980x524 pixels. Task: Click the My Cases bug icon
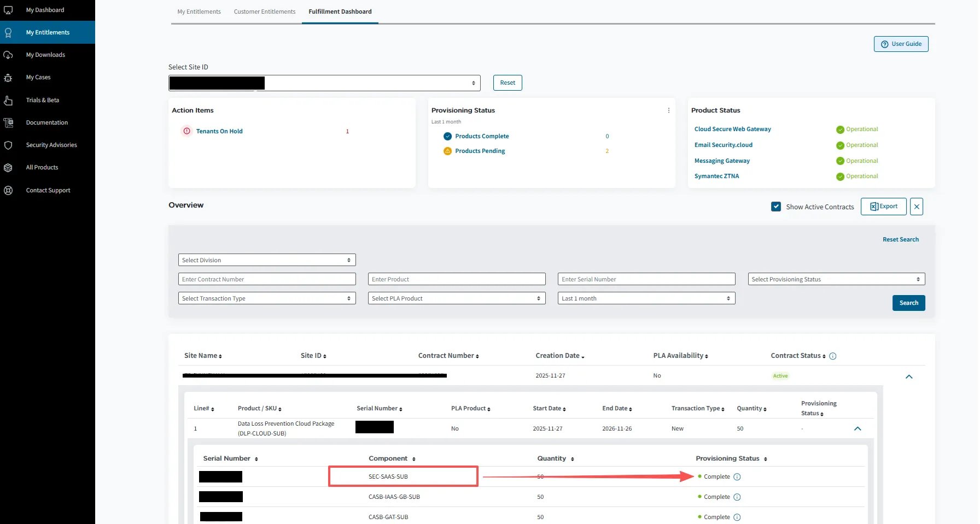click(x=8, y=78)
